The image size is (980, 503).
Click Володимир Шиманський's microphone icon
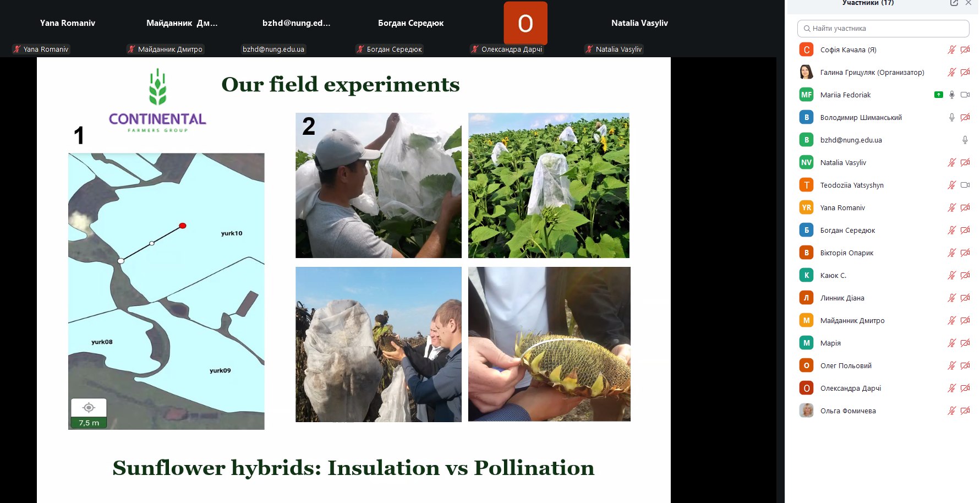tap(952, 117)
